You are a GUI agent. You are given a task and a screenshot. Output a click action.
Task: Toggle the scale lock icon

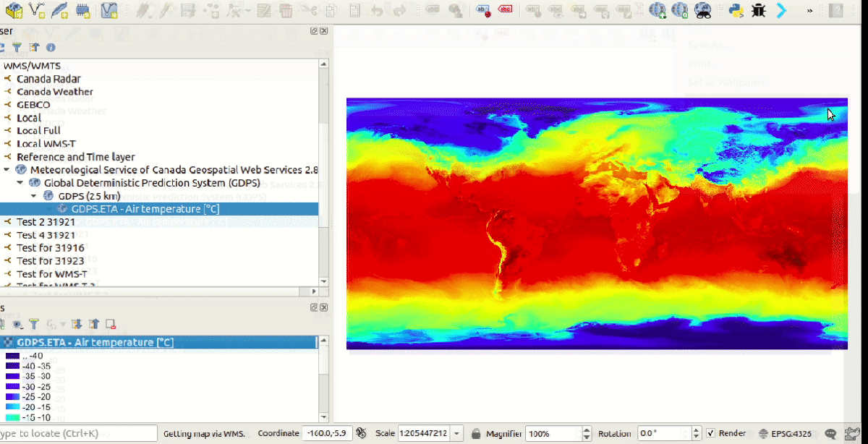pos(476,434)
